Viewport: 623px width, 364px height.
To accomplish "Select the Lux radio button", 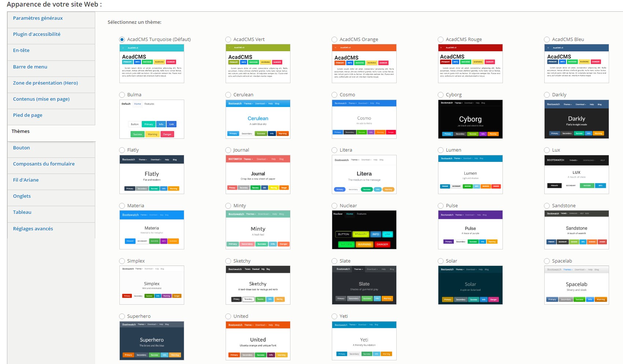I will (547, 150).
